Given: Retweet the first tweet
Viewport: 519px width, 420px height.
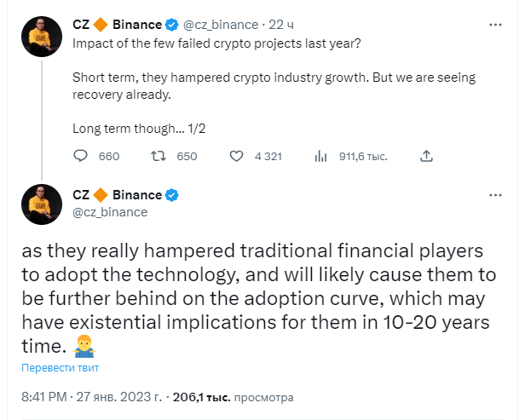Looking at the screenshot, I should point(159,157).
